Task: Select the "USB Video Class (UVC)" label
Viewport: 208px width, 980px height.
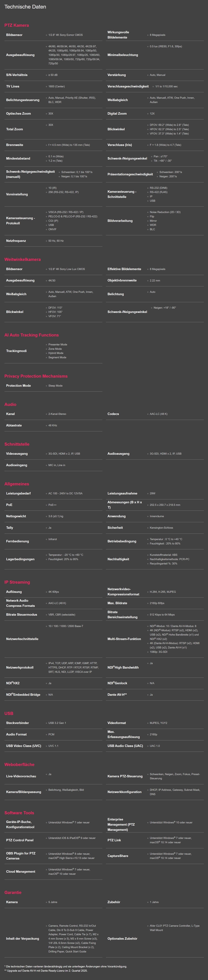Action: pyautogui.click(x=23, y=746)
